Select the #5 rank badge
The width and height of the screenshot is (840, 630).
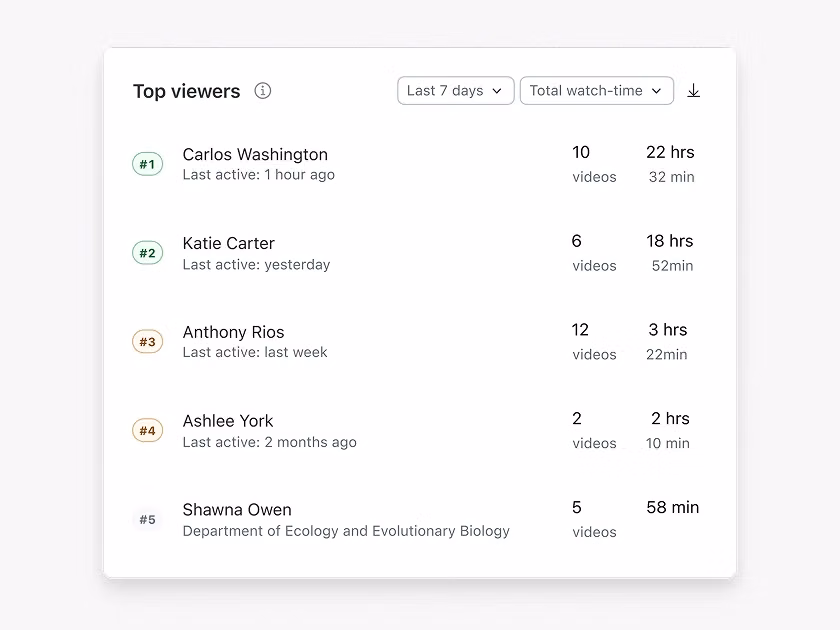[147, 520]
